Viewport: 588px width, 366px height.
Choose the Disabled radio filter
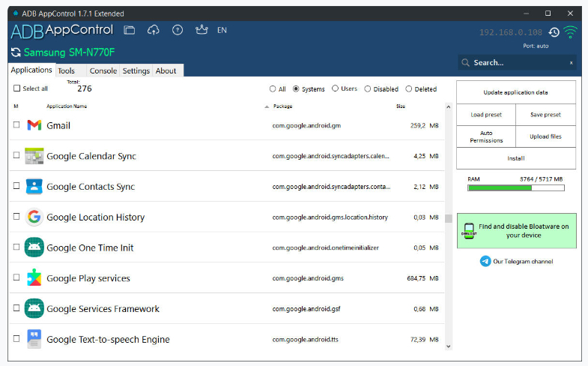pyautogui.click(x=368, y=88)
